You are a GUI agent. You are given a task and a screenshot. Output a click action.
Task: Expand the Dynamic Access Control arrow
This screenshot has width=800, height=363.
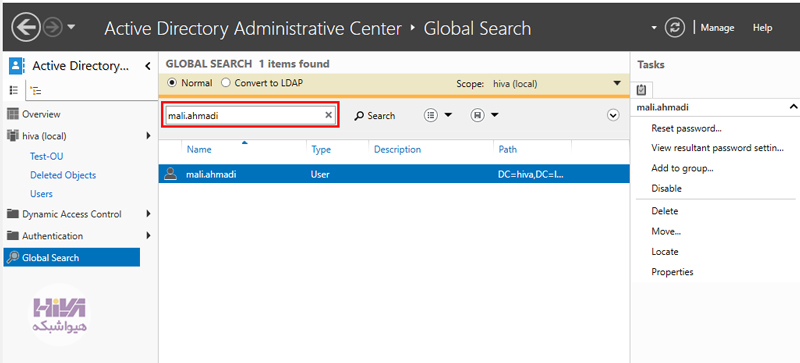pyautogui.click(x=148, y=214)
